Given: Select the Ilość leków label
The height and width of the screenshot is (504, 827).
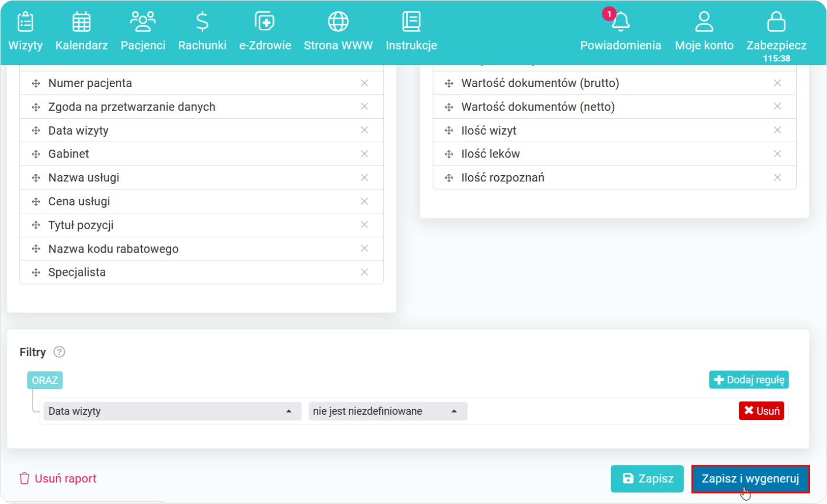Looking at the screenshot, I should (x=490, y=154).
